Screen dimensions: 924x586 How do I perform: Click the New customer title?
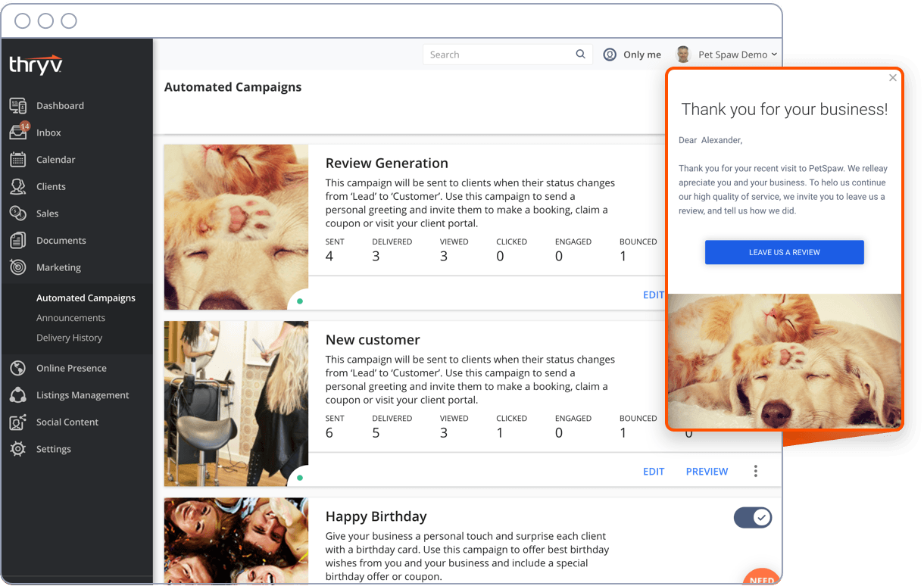tap(373, 340)
